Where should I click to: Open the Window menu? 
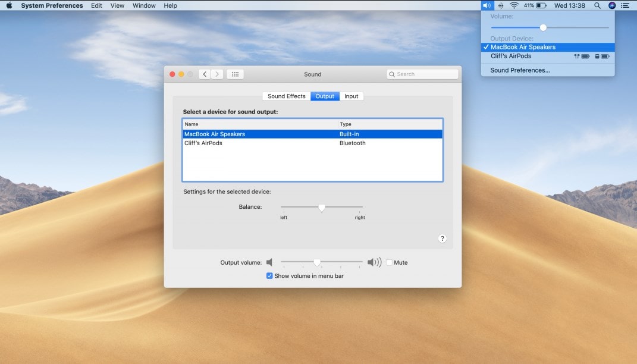coord(144,5)
